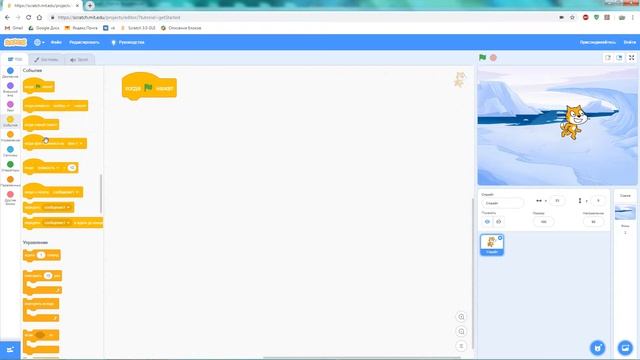Switch to the Код tab
The height and width of the screenshot is (360, 640).
15,59
